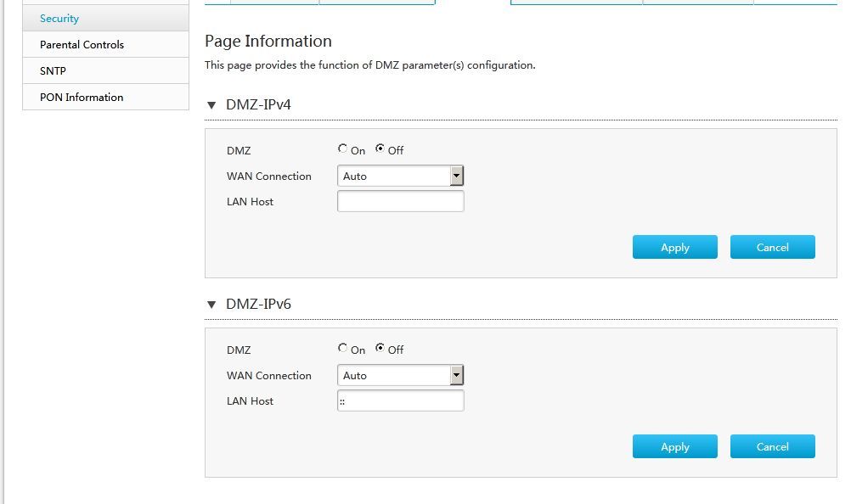Open IPv4 WAN Connection dropdown
851x504 pixels.
[401, 176]
